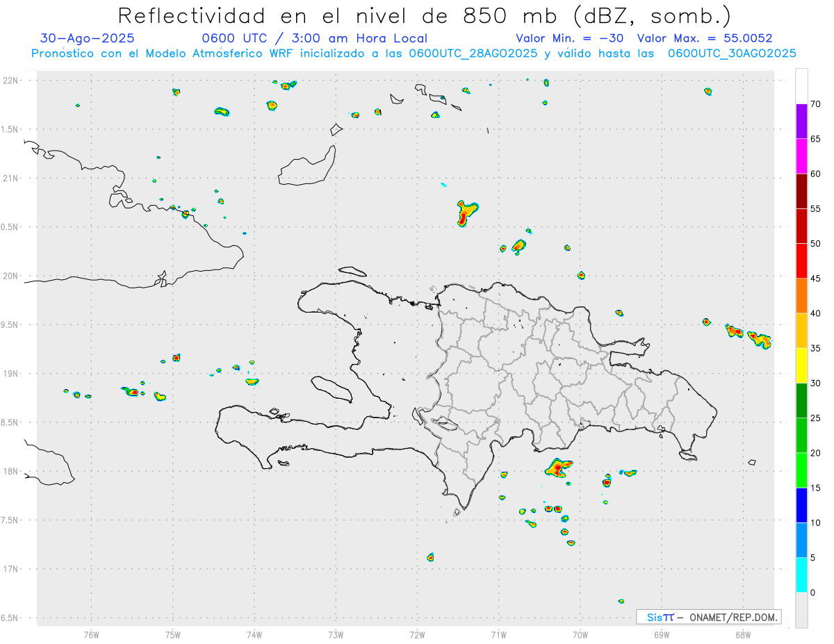834x644 pixels.
Task: Select the 'Valor Max. = 55.0052' text
Action: pyautogui.click(x=705, y=38)
